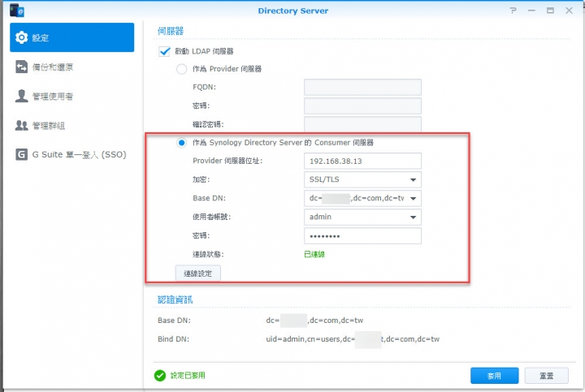Click the 認證資訊 section heading
The height and width of the screenshot is (392, 585).
click(x=175, y=299)
